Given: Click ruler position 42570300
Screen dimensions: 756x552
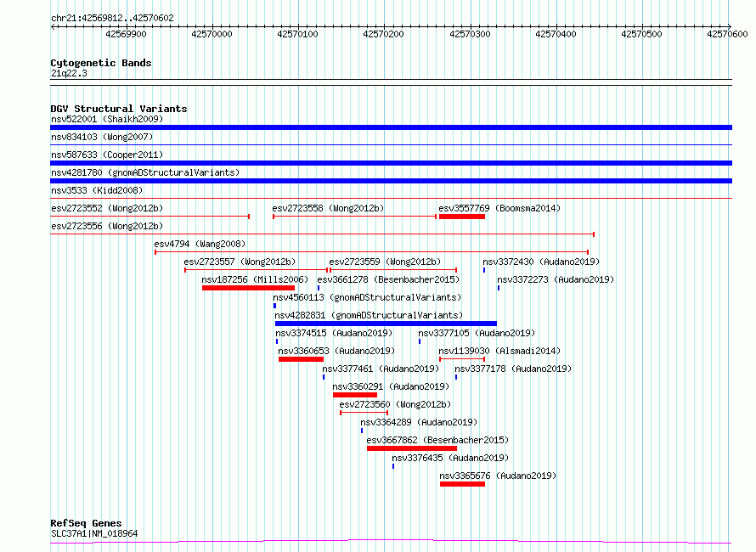Looking at the screenshot, I should tap(470, 34).
